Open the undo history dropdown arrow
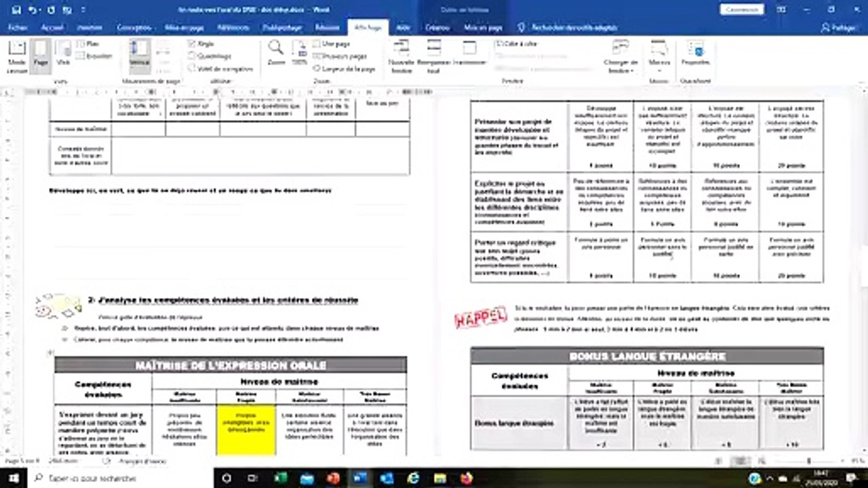Image resolution: width=868 pixels, height=488 pixels. [x=41, y=10]
